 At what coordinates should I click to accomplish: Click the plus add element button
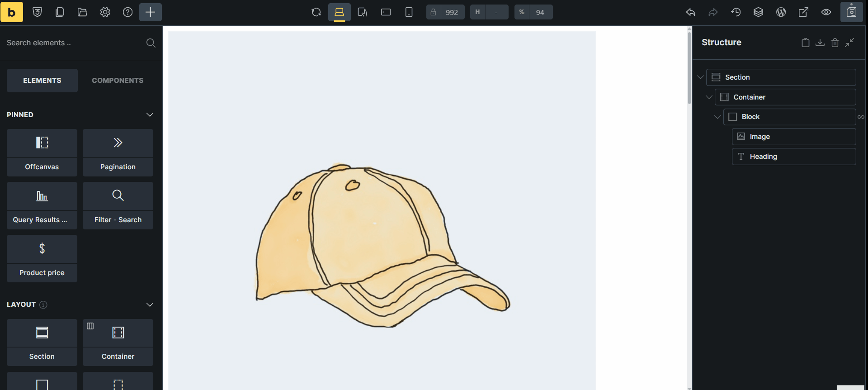tap(151, 12)
